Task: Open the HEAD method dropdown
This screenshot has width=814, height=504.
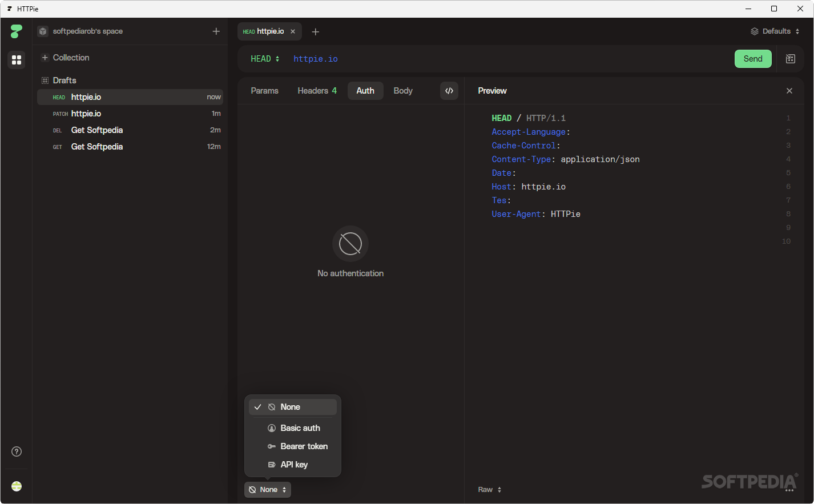Action: pyautogui.click(x=265, y=59)
